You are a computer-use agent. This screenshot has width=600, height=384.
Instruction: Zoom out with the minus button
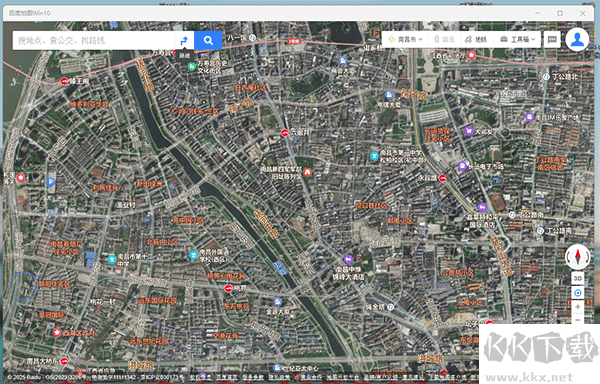click(x=578, y=319)
